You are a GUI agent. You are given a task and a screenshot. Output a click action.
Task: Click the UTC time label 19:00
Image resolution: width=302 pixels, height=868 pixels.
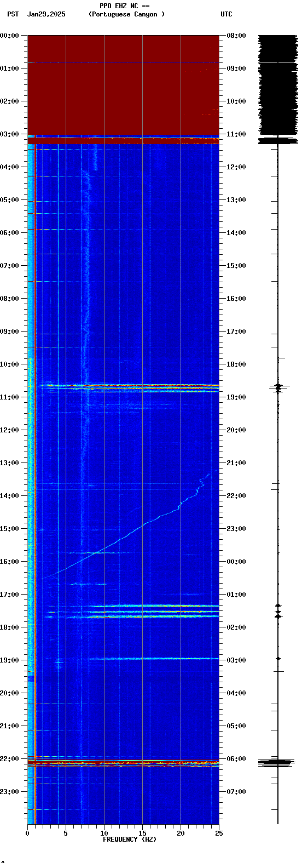pos(236,397)
